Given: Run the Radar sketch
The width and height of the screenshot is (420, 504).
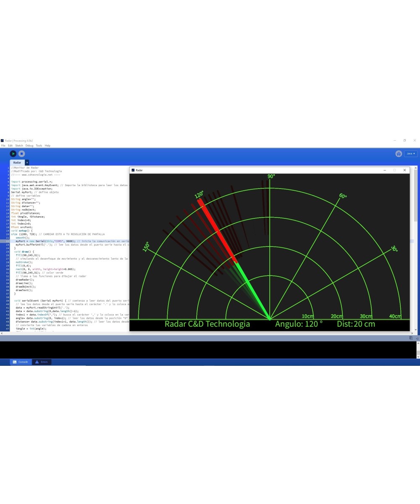Looking at the screenshot, I should coord(13,153).
